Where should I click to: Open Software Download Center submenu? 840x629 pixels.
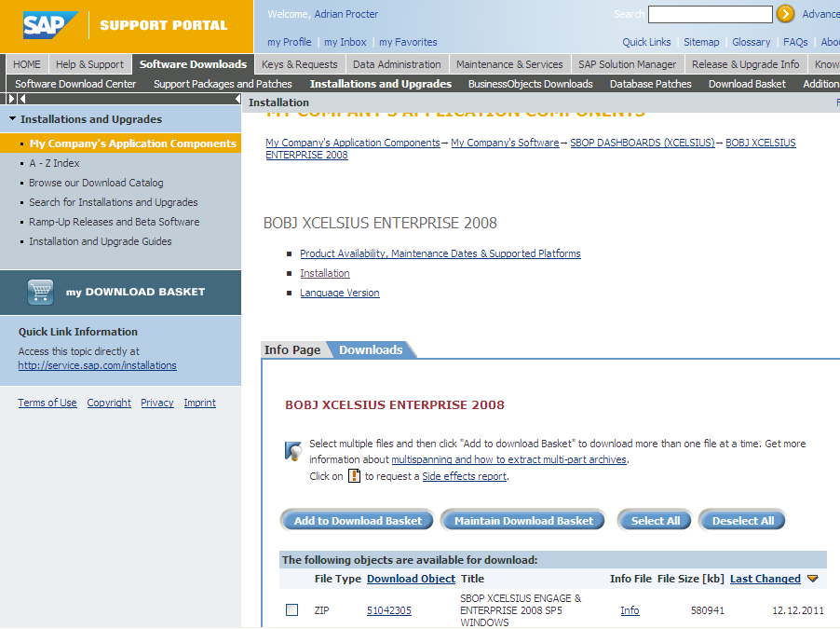(75, 84)
